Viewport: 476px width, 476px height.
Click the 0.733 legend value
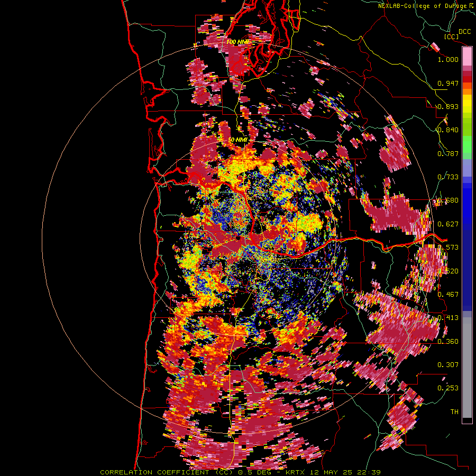pyautogui.click(x=448, y=177)
